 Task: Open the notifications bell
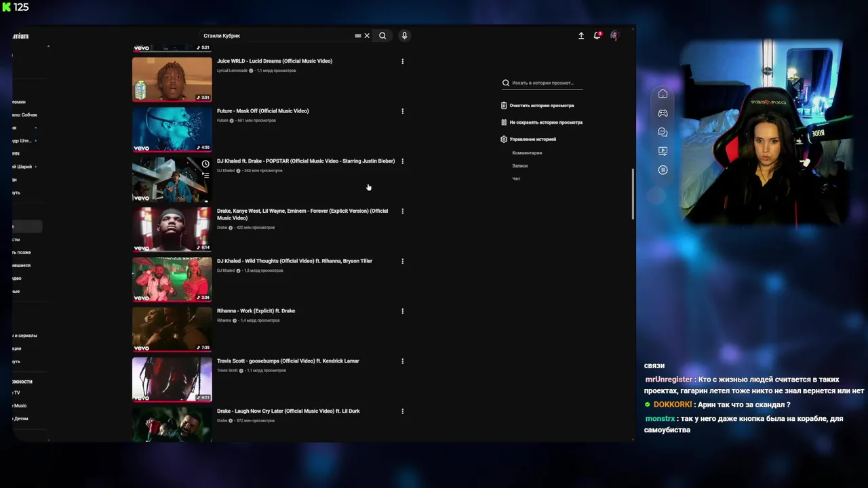(597, 35)
